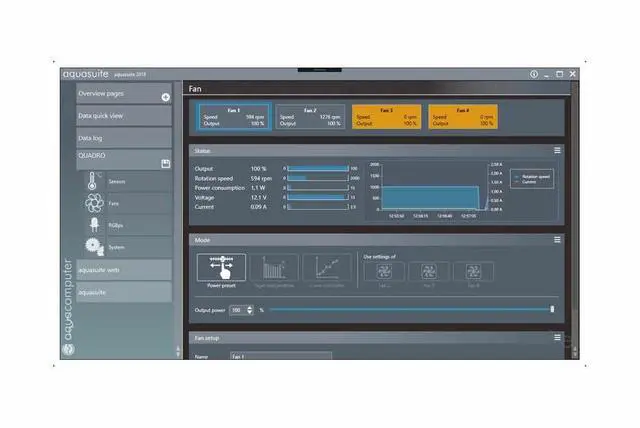Screen dimensions: 640x428
Task: Decrease Output power with down arrow
Action: click(249, 313)
